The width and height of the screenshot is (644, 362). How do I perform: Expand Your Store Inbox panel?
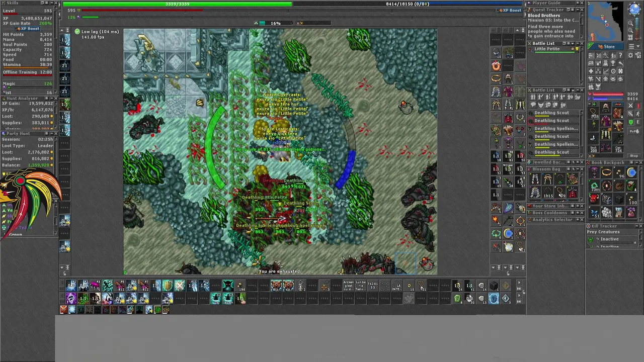578,206
